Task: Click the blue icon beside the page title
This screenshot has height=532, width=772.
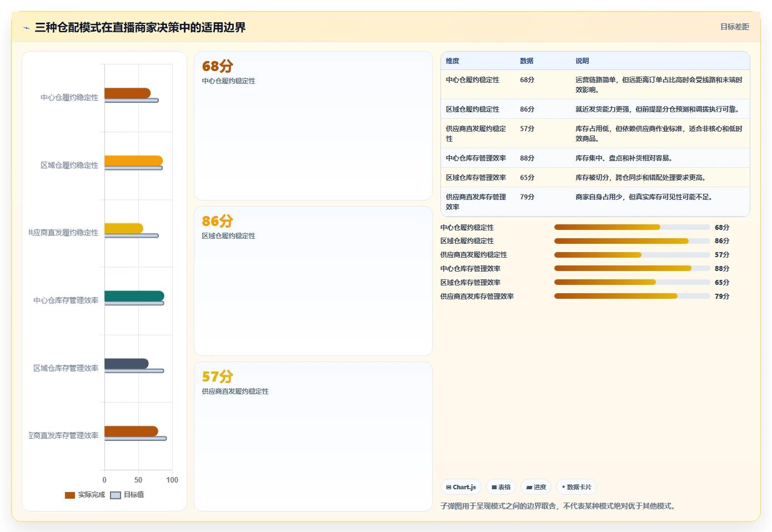Action: coord(26,28)
